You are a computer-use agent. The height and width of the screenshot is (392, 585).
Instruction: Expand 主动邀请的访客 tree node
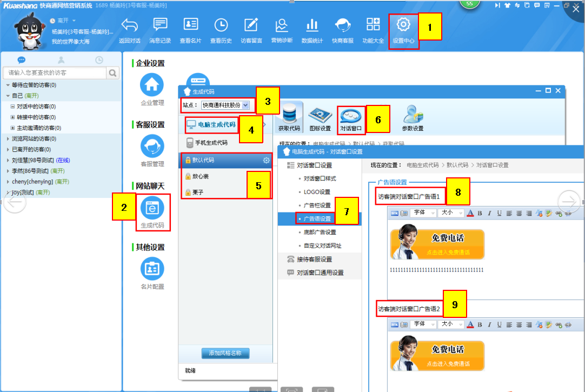[12, 128]
